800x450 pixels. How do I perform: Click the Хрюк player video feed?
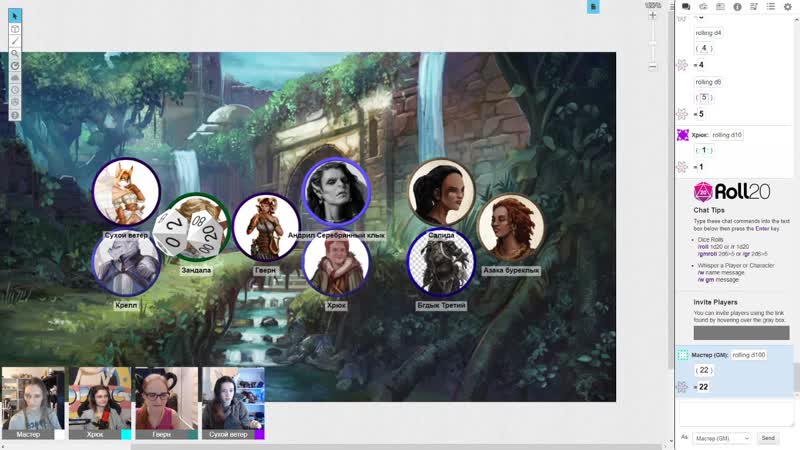click(100, 398)
